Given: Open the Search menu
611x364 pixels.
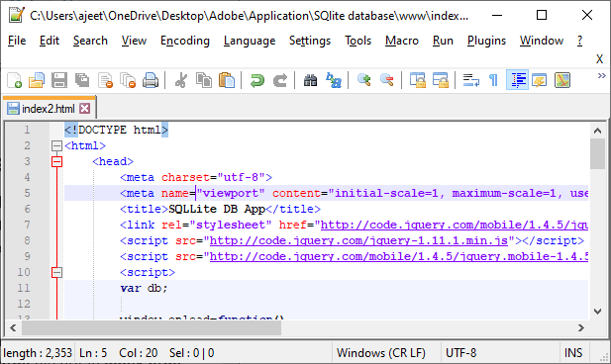Looking at the screenshot, I should pos(90,41).
